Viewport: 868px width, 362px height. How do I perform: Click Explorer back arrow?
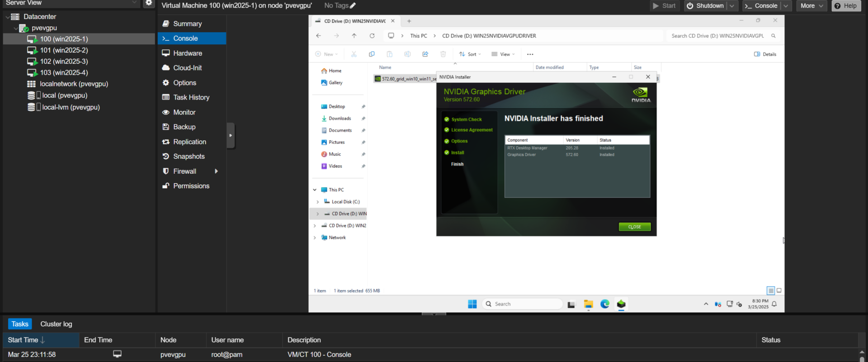point(318,36)
